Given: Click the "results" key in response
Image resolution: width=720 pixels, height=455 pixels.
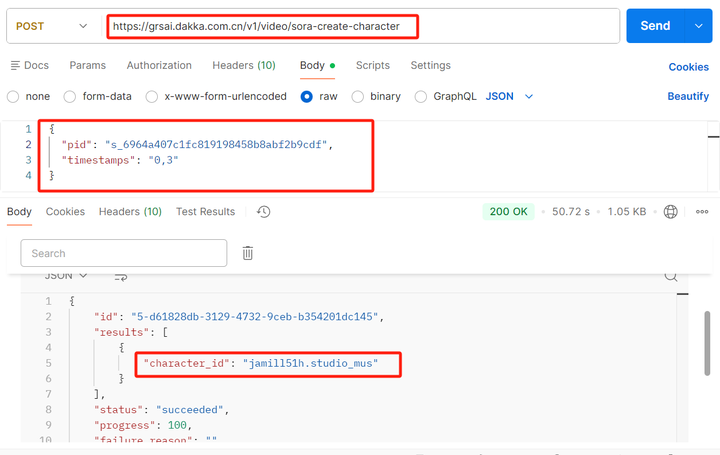Looking at the screenshot, I should click(122, 332).
